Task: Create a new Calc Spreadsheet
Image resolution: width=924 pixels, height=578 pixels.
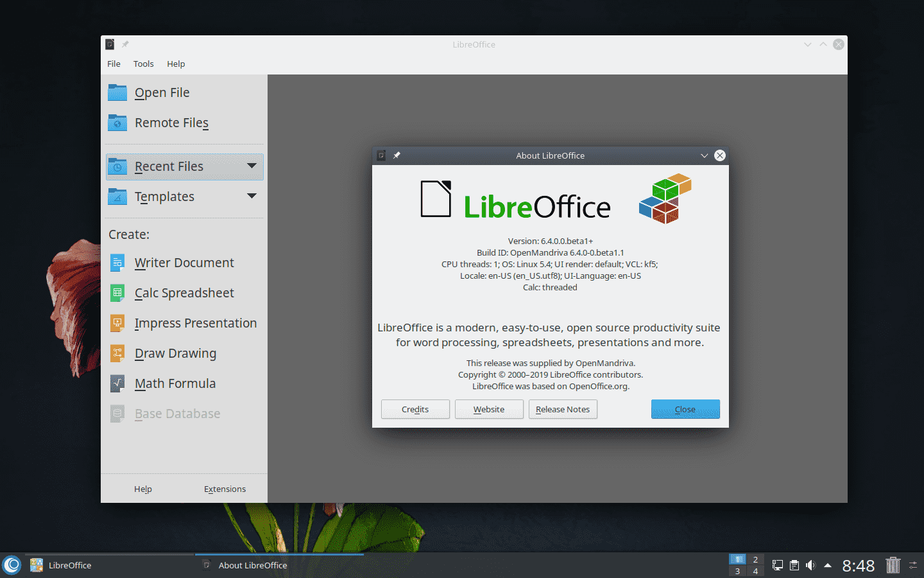Action: [184, 293]
